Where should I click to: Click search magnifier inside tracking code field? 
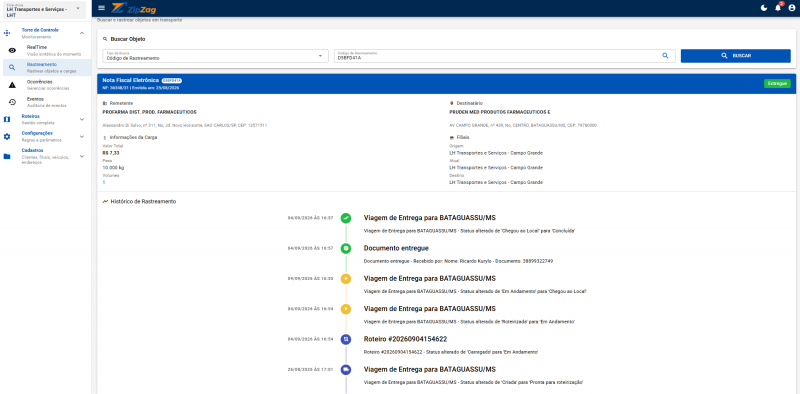click(665, 56)
